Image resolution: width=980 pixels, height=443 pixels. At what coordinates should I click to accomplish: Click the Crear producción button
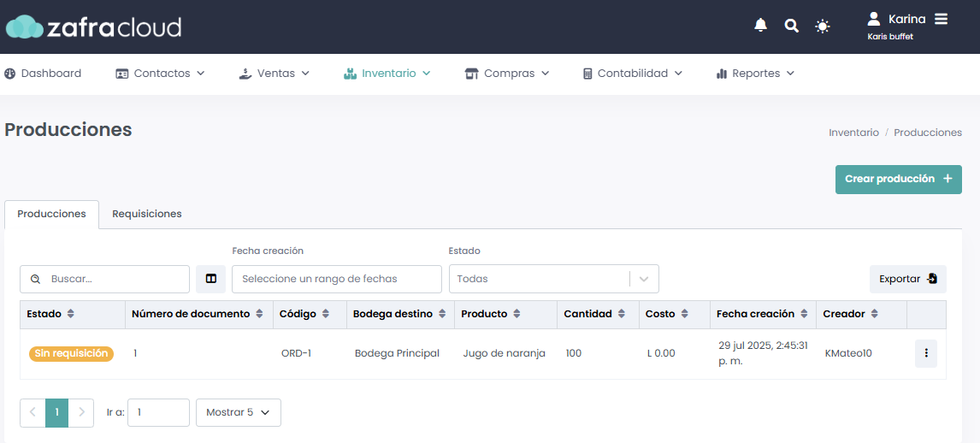pyautogui.click(x=898, y=180)
